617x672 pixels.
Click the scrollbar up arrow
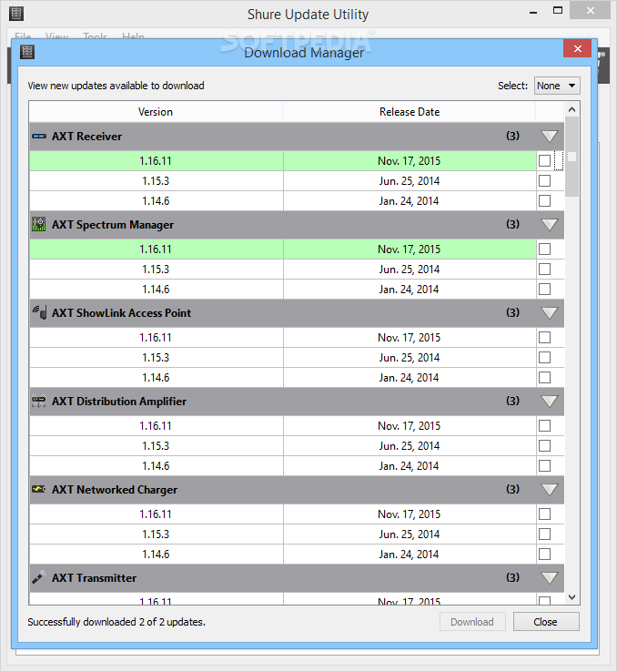click(572, 109)
